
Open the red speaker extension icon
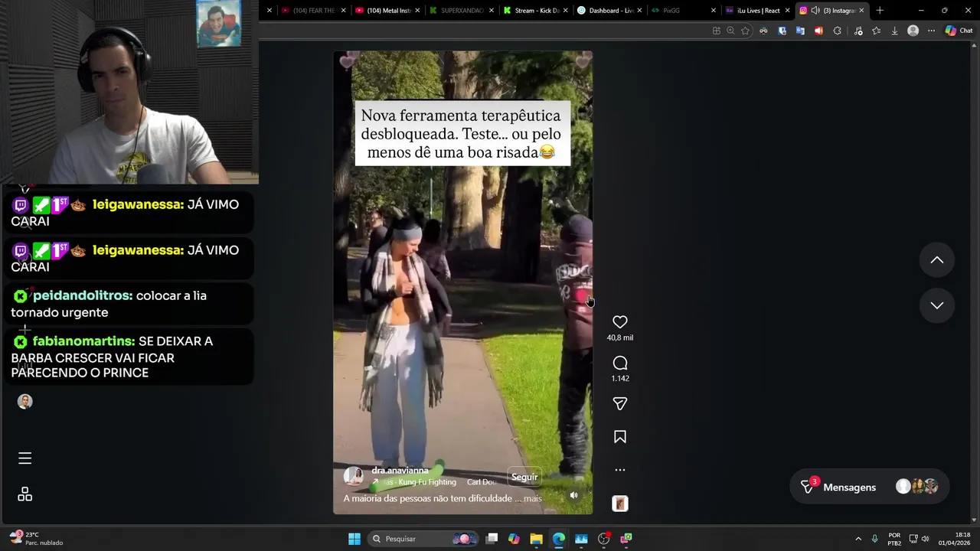point(818,31)
